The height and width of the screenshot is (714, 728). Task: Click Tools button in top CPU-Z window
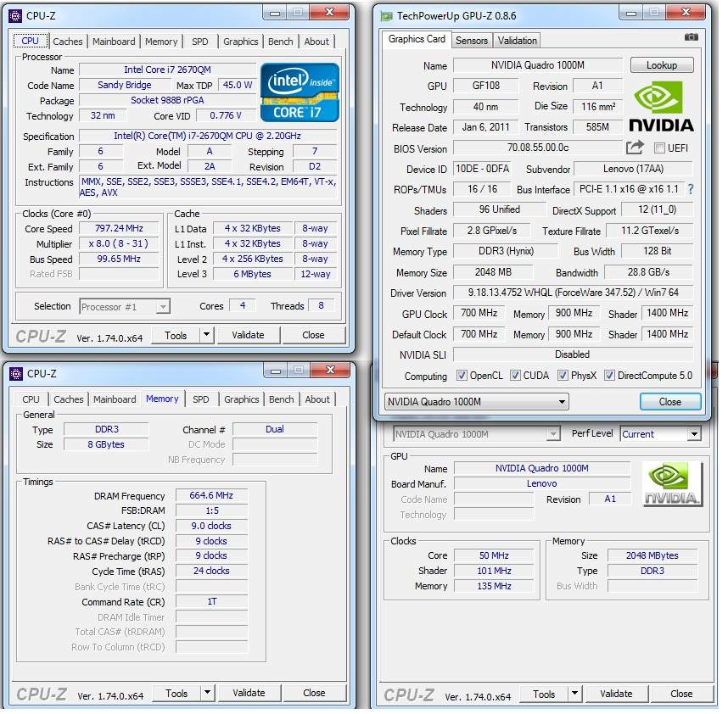(x=176, y=335)
